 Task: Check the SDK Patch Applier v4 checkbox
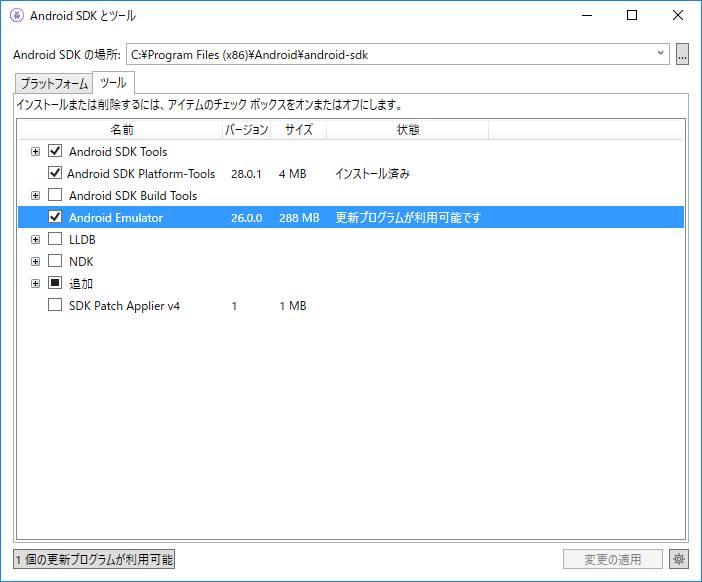pos(55,305)
